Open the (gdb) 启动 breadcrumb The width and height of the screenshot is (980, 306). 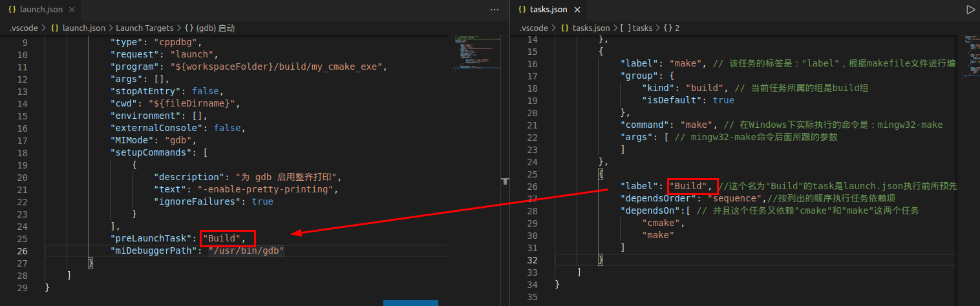(x=215, y=28)
